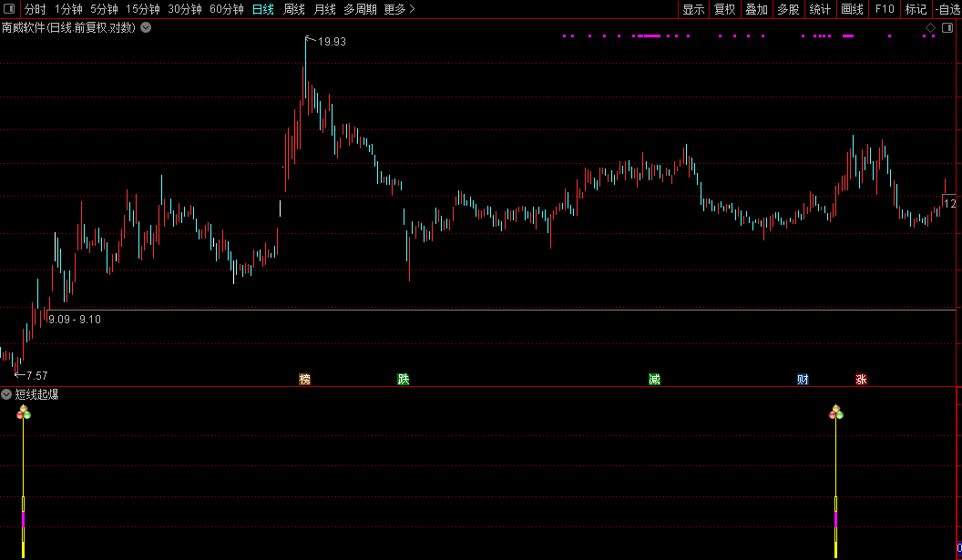Click the left signal balls icon
Image resolution: width=962 pixels, height=560 pixels.
tap(24, 412)
